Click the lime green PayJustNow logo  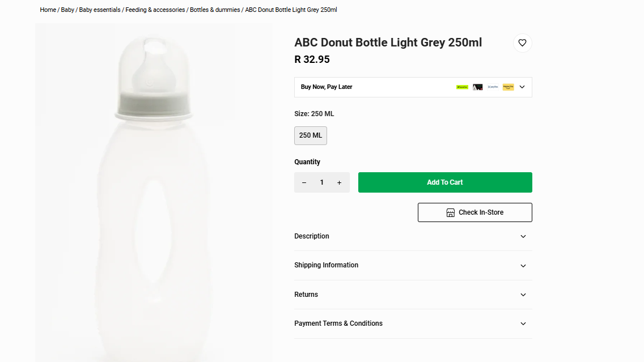point(462,87)
